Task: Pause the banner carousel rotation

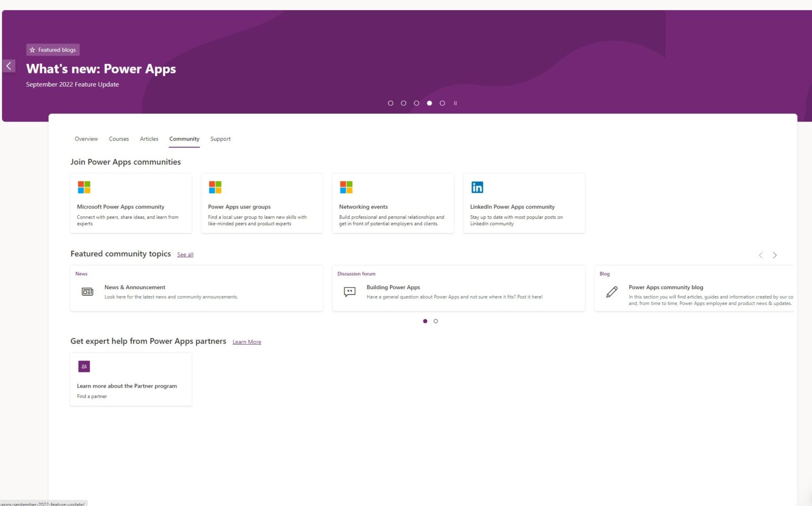Action: [x=455, y=103]
